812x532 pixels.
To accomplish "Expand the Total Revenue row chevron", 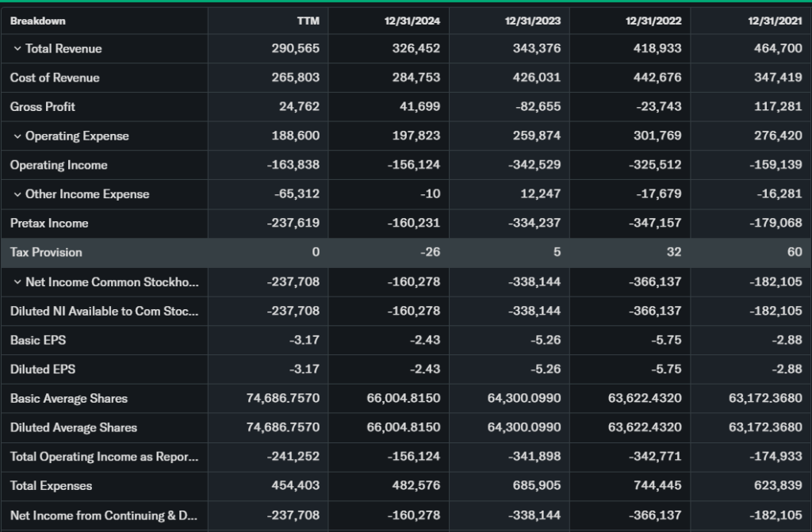I will point(17,49).
